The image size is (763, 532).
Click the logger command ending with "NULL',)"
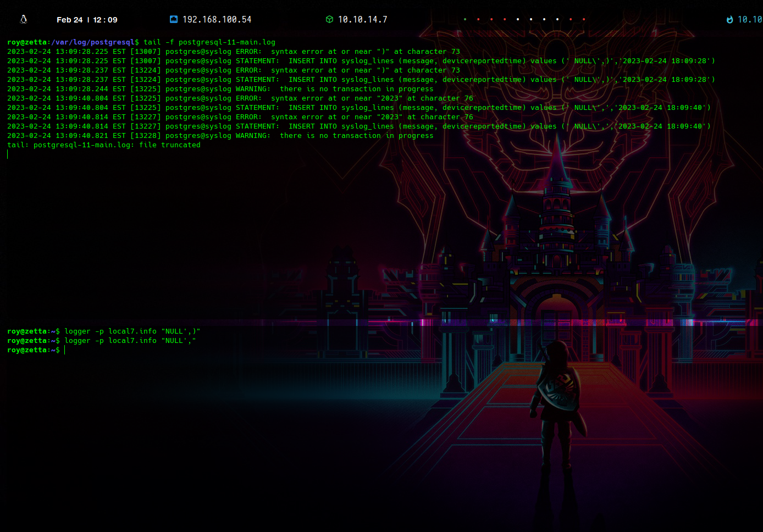pyautogui.click(x=132, y=331)
